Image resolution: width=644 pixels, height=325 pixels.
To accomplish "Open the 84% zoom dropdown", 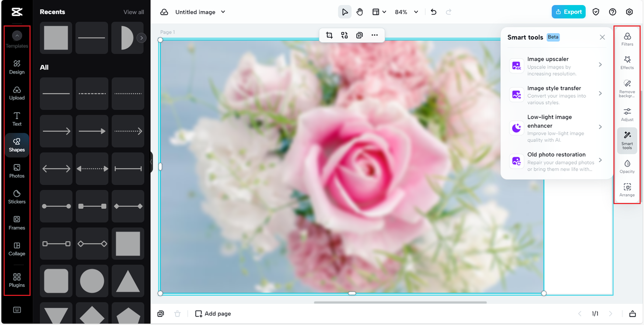I will [406, 12].
